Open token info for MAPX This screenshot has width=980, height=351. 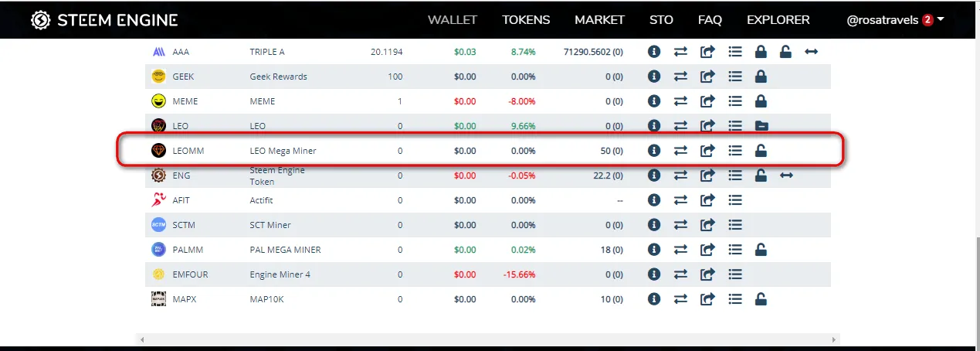(654, 299)
